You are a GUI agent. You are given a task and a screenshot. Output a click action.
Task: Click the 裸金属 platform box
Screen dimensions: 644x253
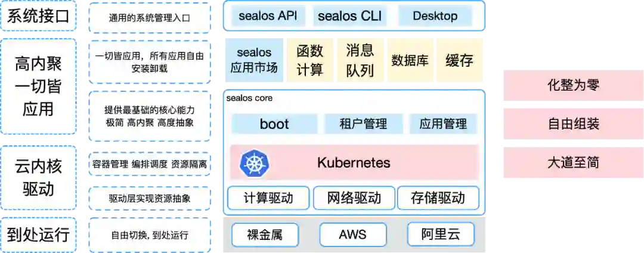point(265,235)
